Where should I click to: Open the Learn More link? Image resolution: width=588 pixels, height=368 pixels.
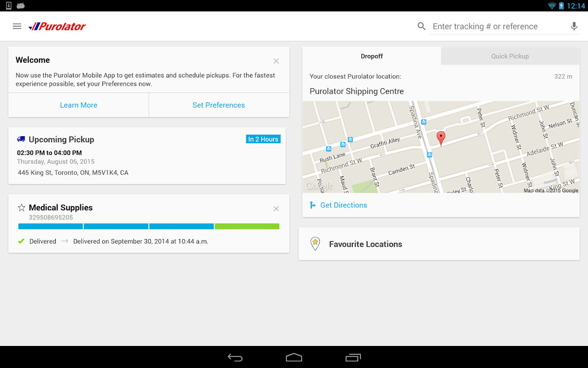click(78, 105)
